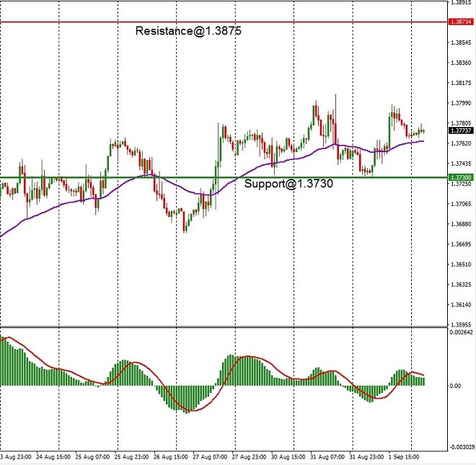Click the Resistance@1.3875 text label
476x465 pixels.
click(x=188, y=31)
